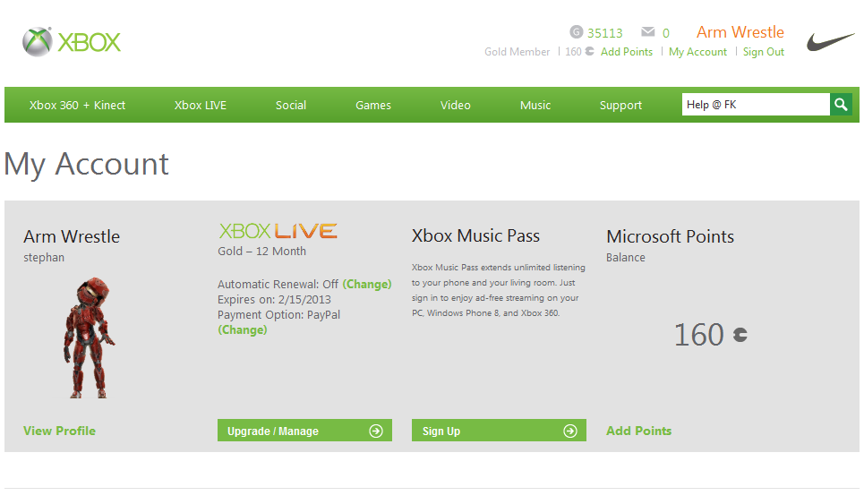Click the Nike swoosh gamer picture

(x=830, y=42)
